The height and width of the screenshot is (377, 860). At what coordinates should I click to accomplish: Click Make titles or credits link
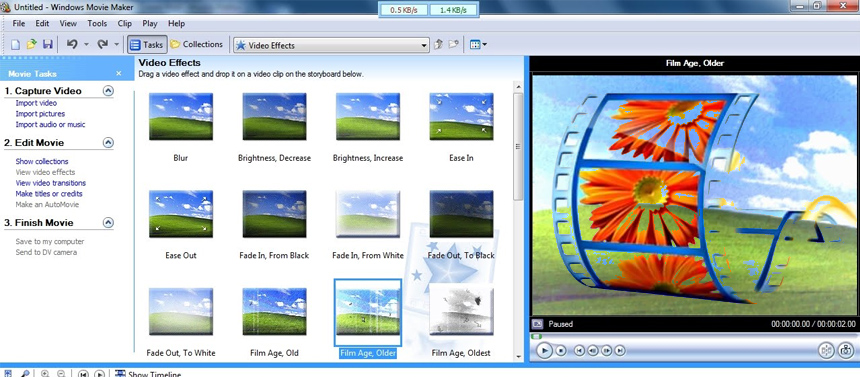[49, 194]
